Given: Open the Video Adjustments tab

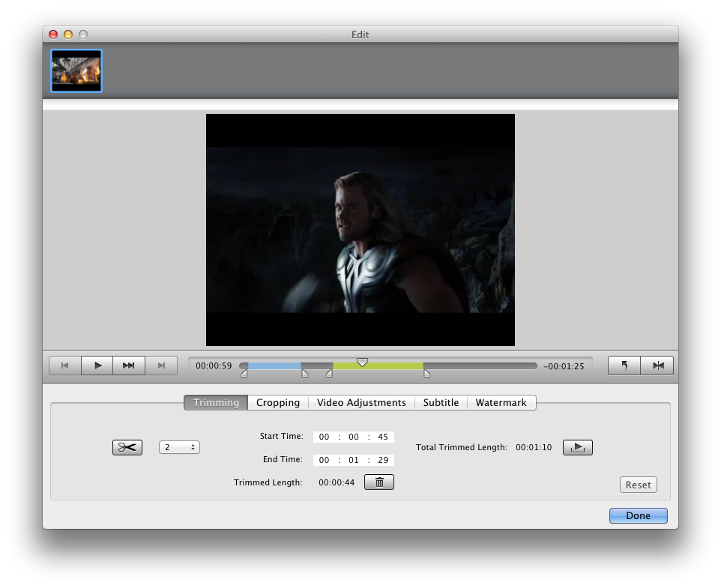Looking at the screenshot, I should coord(361,403).
